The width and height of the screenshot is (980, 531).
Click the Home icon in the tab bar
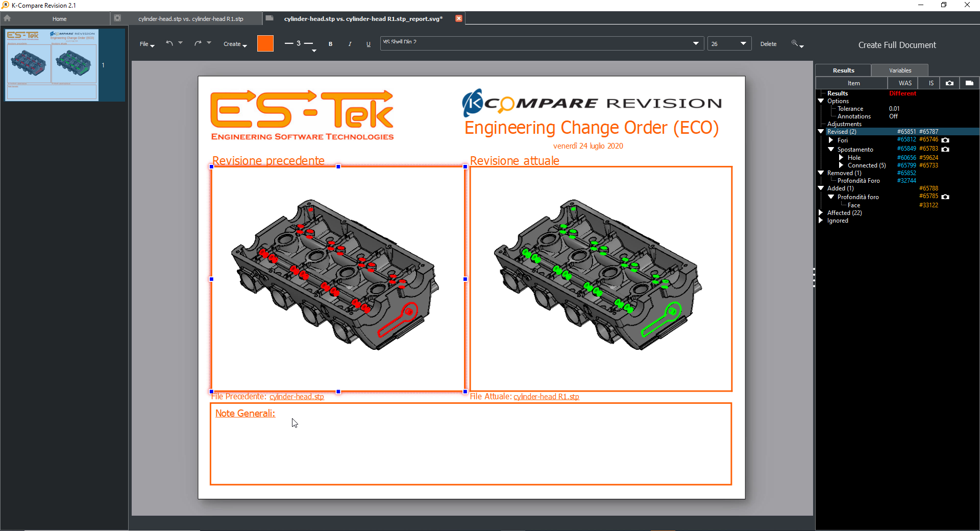tap(7, 18)
